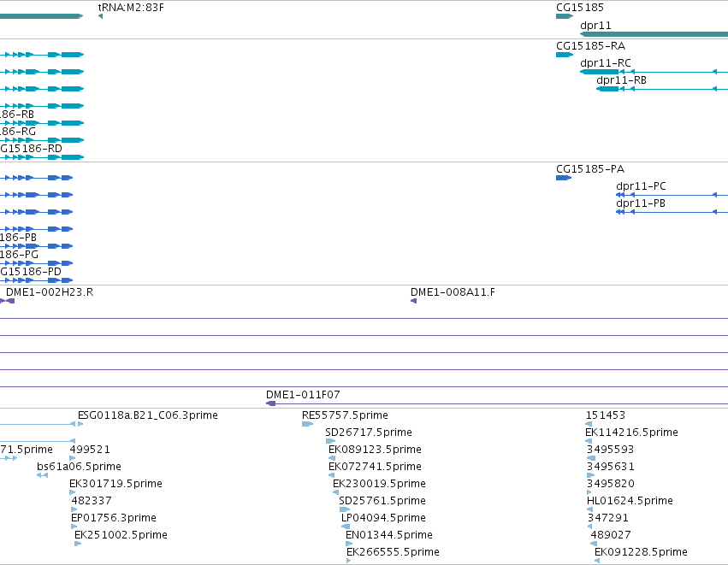Screen dimensions: 728x565
Task: Select the SD26717.5prime label
Action: (x=369, y=433)
